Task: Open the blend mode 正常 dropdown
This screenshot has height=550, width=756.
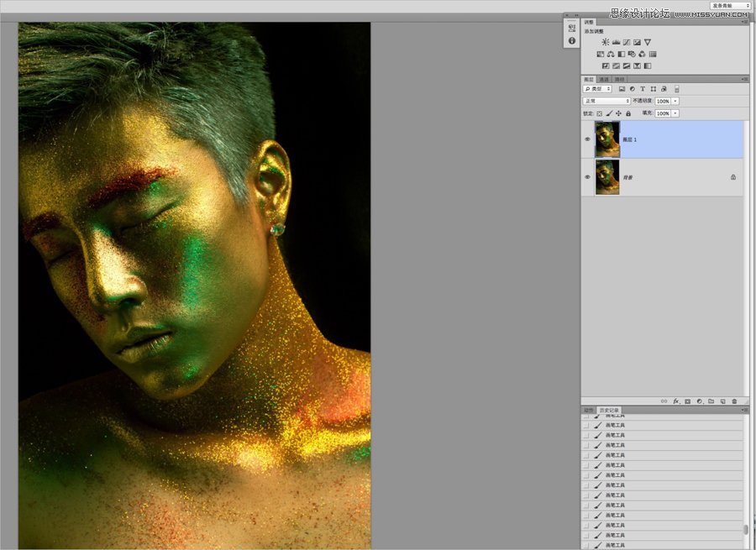Action: pos(606,101)
